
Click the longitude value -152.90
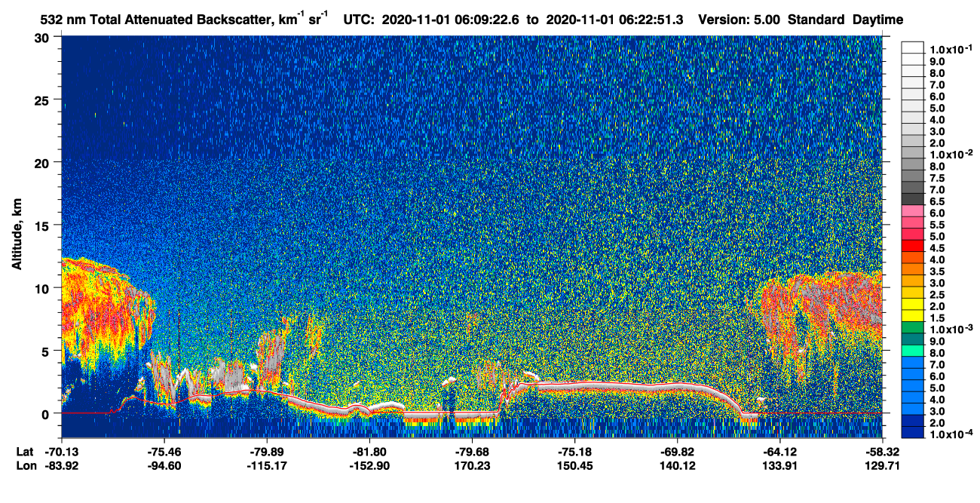pyautogui.click(x=369, y=465)
